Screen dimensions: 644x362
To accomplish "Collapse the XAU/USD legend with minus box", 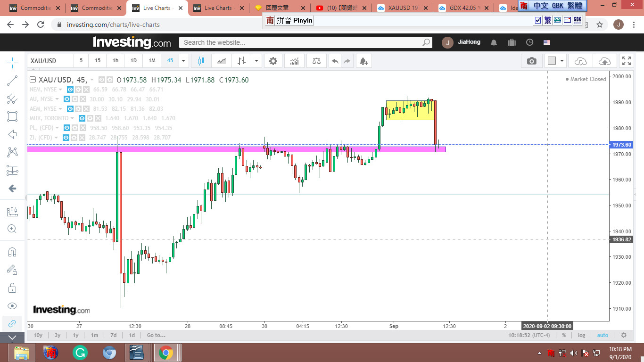I will point(33,80).
